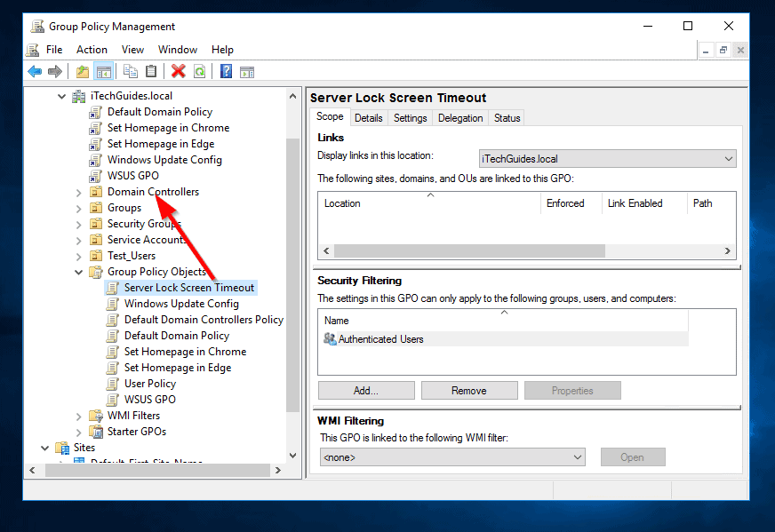Open the Window menu
Image resolution: width=775 pixels, height=532 pixels.
point(178,50)
